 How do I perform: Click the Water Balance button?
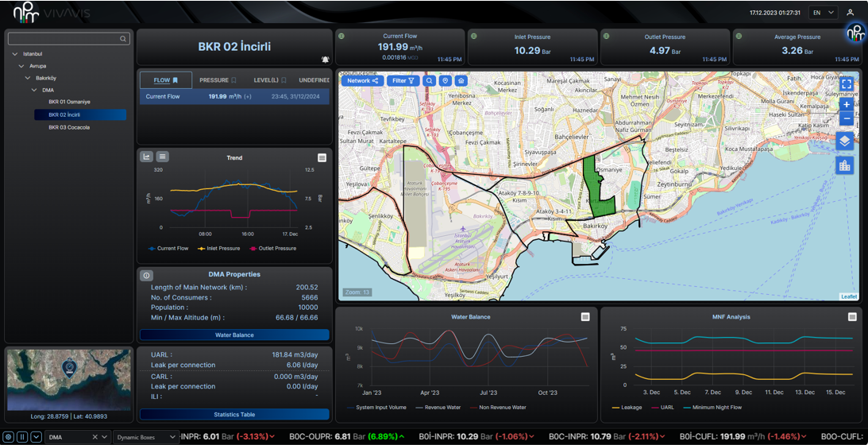tap(234, 335)
